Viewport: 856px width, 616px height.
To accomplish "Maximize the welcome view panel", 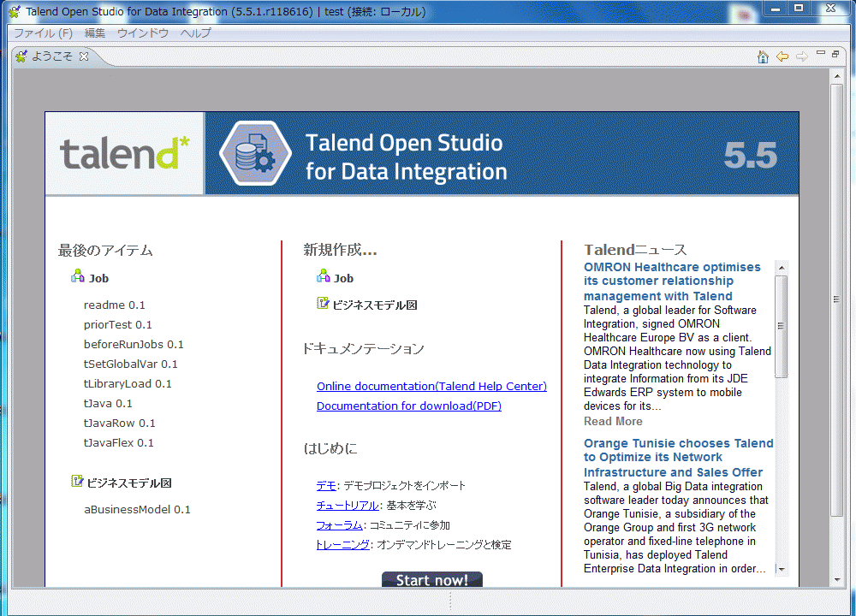I will coord(835,53).
